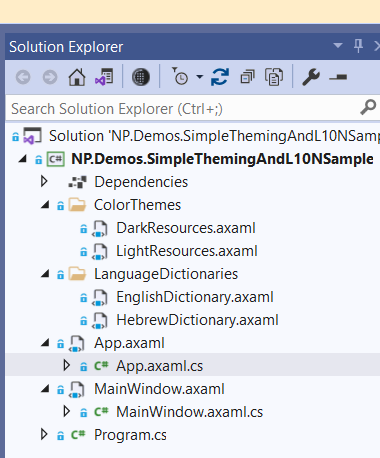380x458 pixels.
Task: Click the Pending Changes Filter clock icon
Action: click(x=180, y=76)
